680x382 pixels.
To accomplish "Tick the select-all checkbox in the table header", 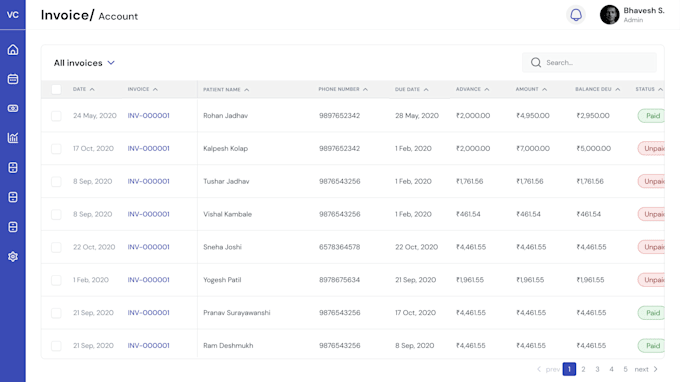I will 56,90.
